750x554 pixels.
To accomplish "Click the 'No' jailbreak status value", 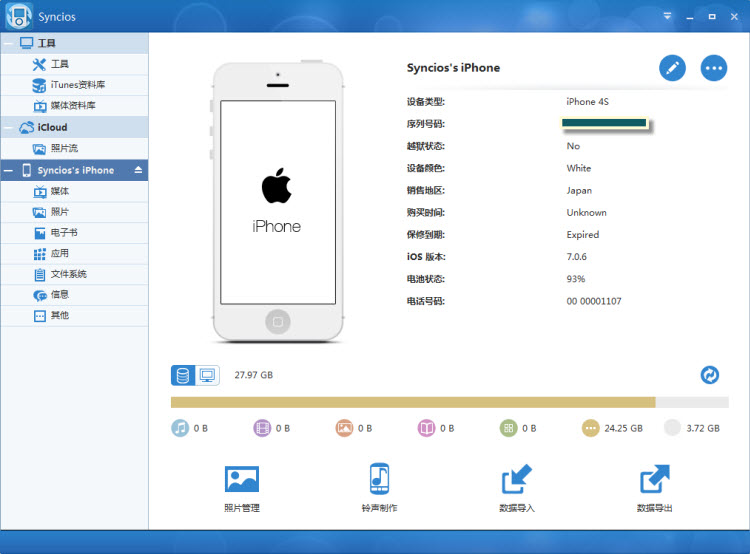I will click(x=573, y=146).
